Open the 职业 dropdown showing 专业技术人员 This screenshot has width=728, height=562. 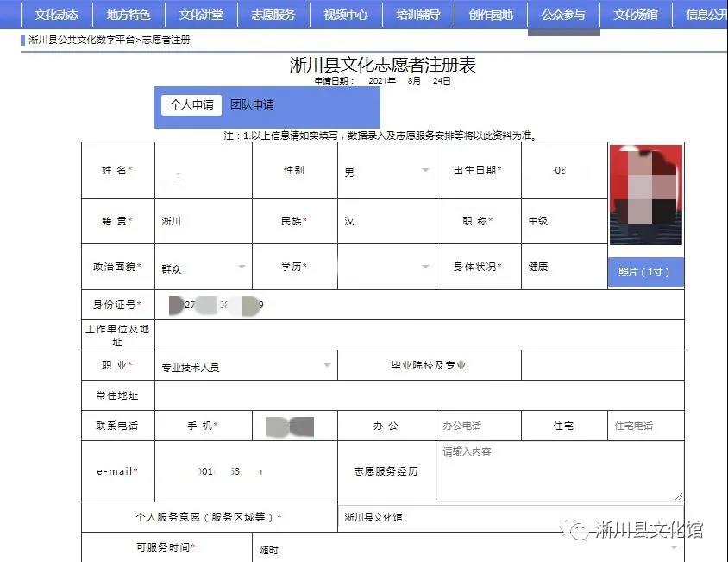click(246, 366)
